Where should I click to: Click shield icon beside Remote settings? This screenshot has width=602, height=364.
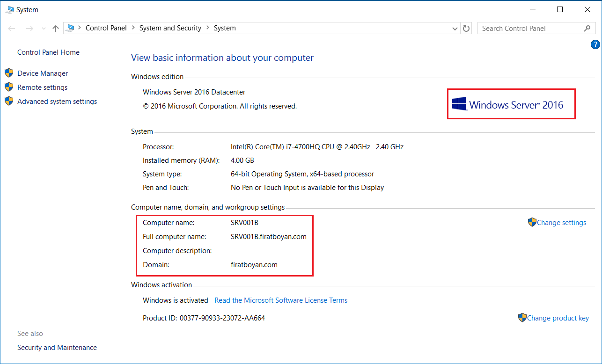point(9,87)
